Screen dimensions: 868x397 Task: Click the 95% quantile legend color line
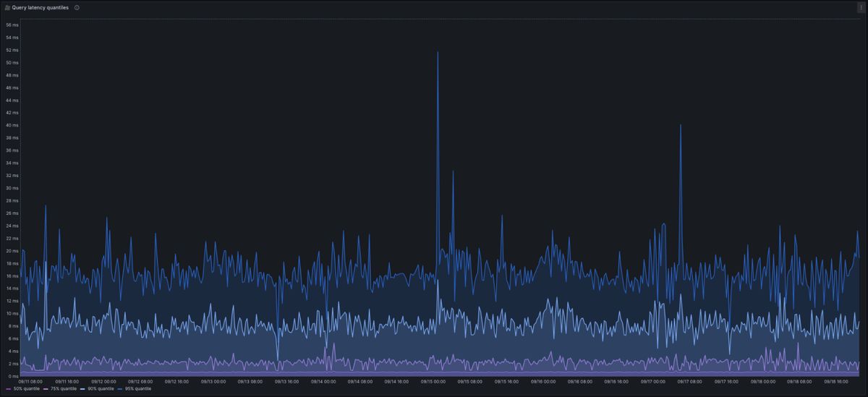120,389
